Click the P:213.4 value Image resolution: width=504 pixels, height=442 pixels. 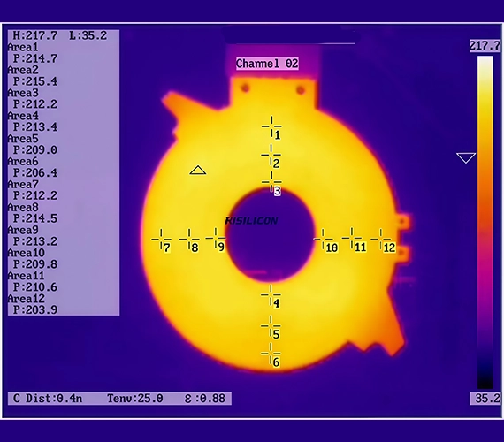click(34, 127)
